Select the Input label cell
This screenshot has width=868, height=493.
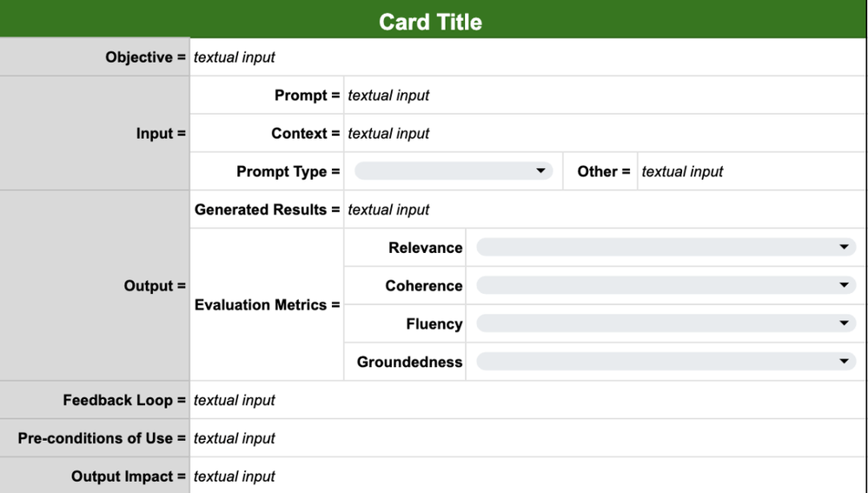pyautogui.click(x=95, y=133)
